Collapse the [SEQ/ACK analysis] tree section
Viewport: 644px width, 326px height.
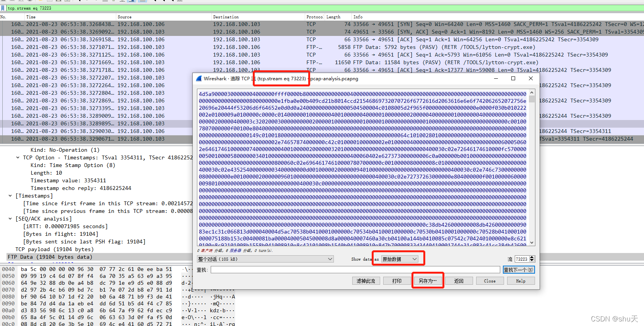(x=10, y=219)
